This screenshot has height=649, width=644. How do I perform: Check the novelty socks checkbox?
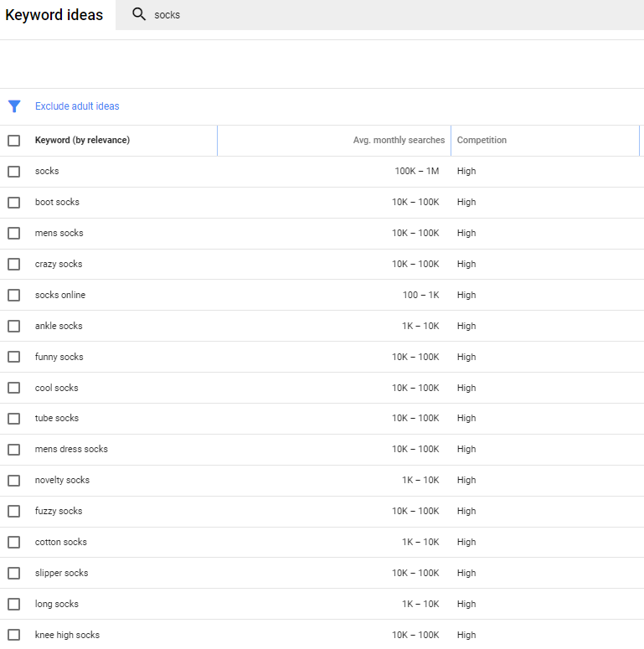pos(13,481)
